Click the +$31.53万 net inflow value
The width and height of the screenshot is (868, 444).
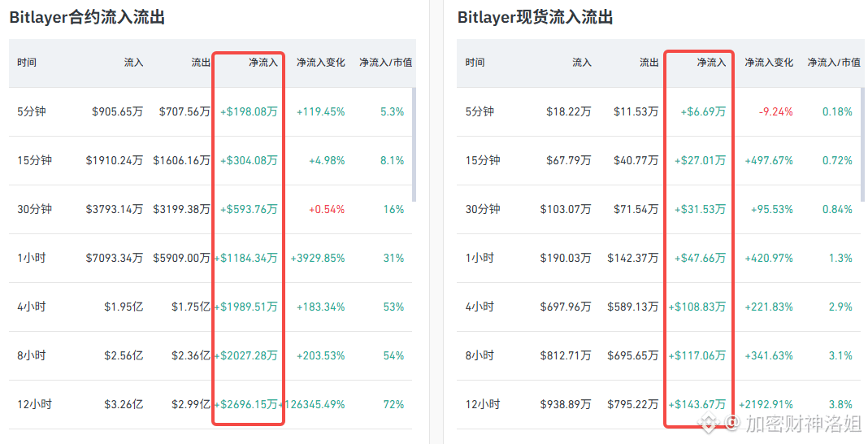click(701, 209)
